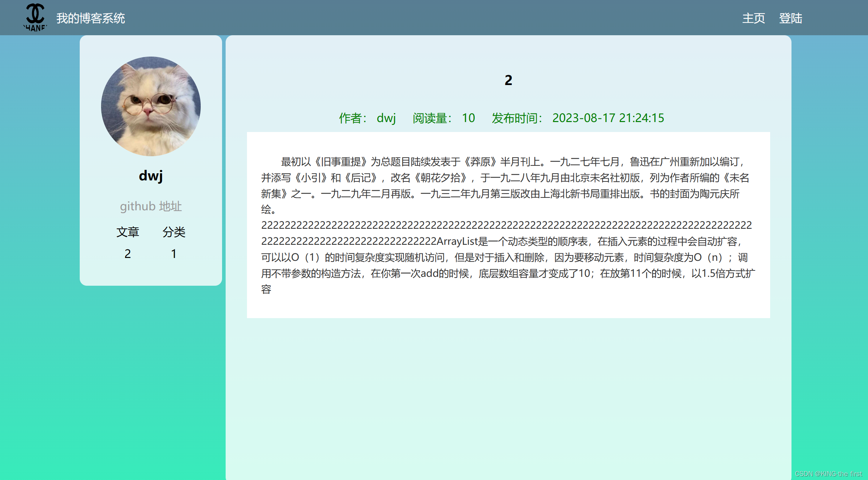This screenshot has width=868, height=480.
Task: Select the article title 2
Action: pos(508,80)
